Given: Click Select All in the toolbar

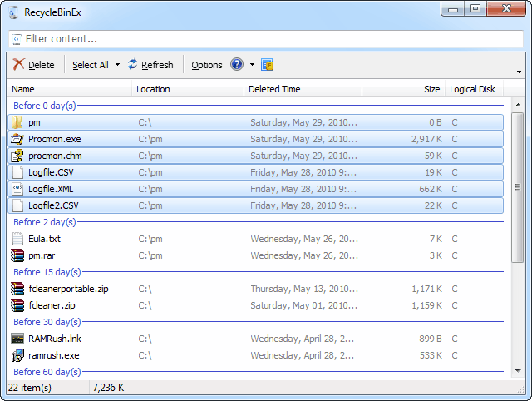Looking at the screenshot, I should coord(90,65).
